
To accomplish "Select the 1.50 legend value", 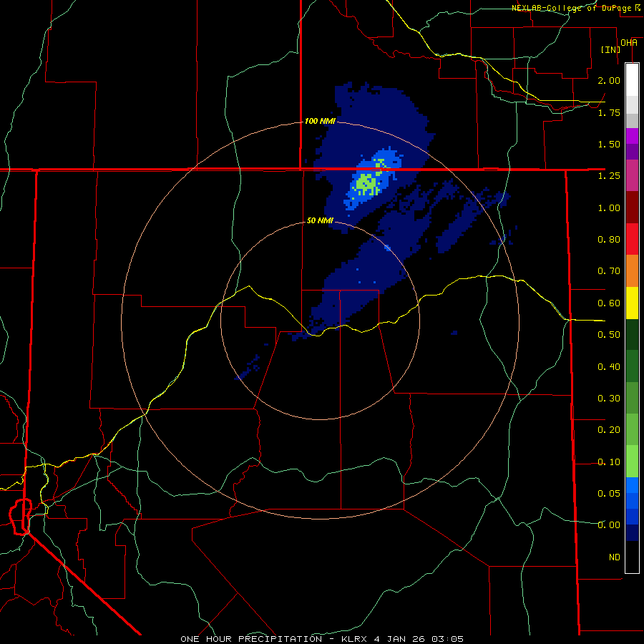I will tap(609, 144).
